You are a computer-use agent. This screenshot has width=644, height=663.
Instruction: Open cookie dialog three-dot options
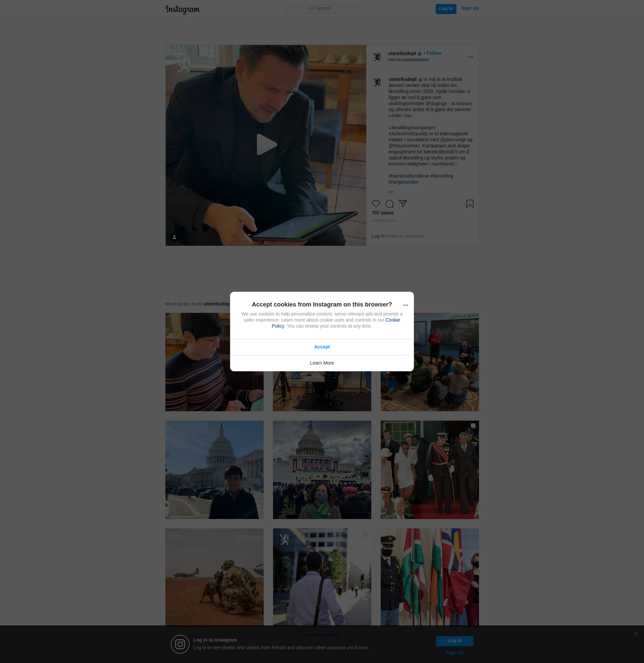tap(406, 305)
